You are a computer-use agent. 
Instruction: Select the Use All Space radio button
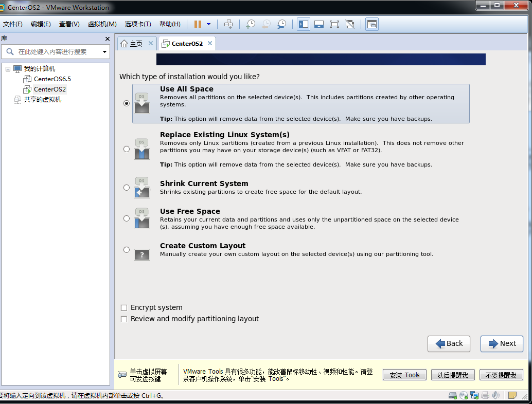(x=127, y=103)
